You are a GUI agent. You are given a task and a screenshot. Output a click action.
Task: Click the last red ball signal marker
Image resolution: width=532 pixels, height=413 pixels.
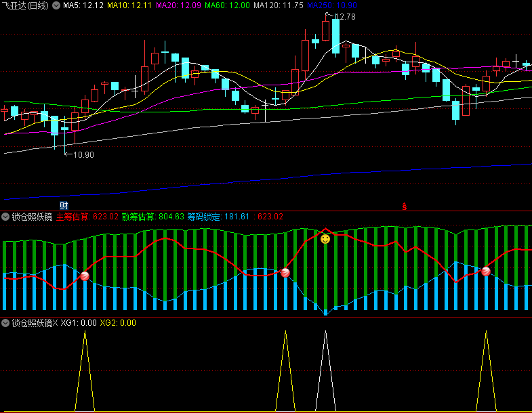pos(486,271)
